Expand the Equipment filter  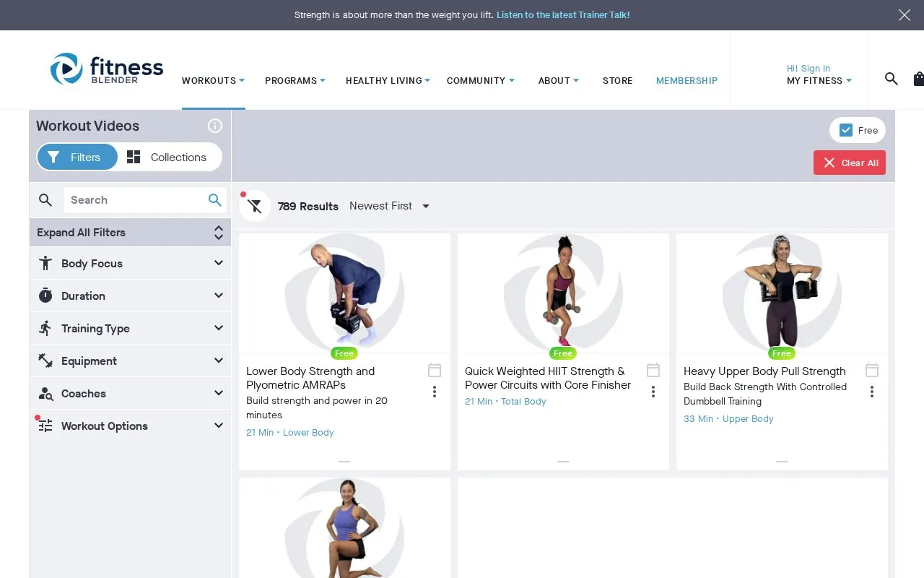tap(130, 361)
